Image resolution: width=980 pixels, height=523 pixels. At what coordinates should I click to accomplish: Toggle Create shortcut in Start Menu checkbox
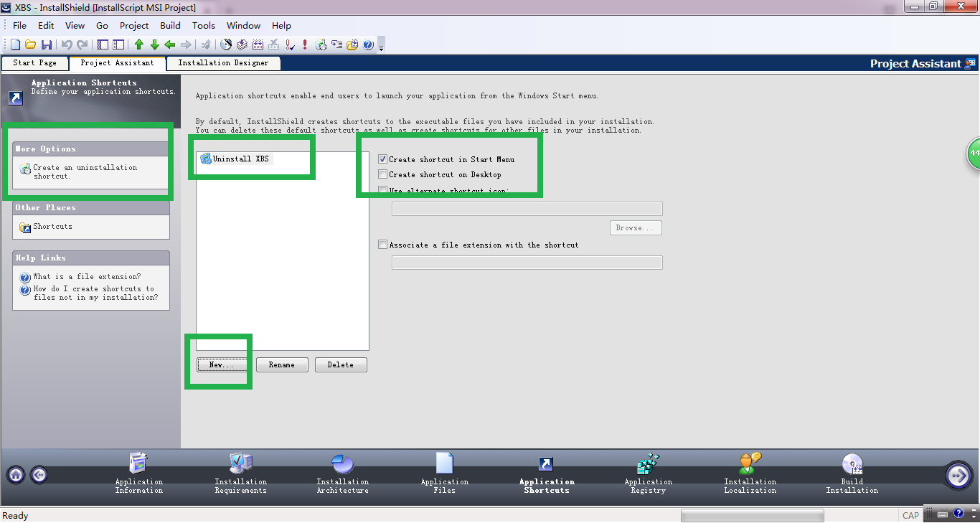click(382, 159)
